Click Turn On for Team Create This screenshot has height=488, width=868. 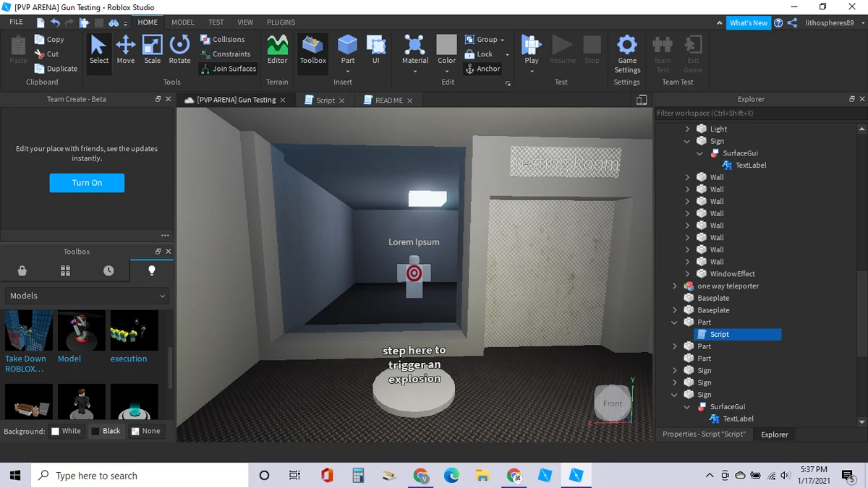pyautogui.click(x=87, y=183)
